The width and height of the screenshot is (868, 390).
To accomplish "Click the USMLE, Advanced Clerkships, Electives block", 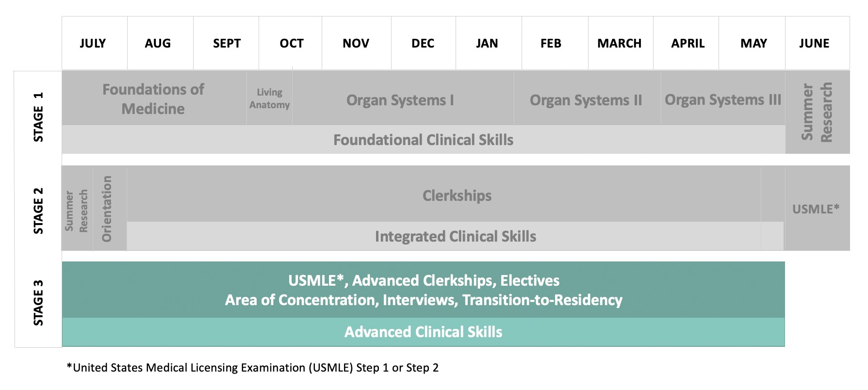I will pyautogui.click(x=423, y=290).
